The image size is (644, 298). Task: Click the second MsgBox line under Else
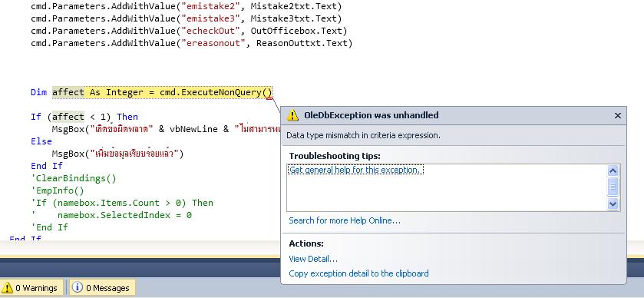click(x=117, y=154)
